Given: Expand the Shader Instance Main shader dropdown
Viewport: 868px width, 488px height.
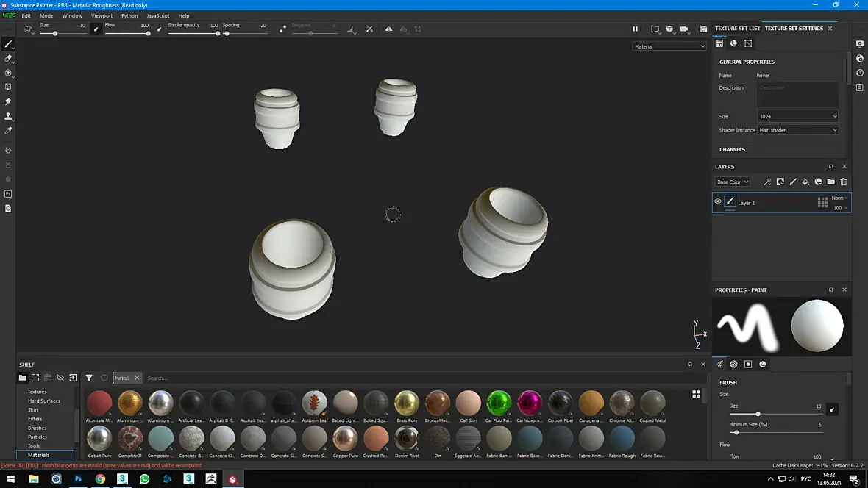Looking at the screenshot, I should [797, 130].
